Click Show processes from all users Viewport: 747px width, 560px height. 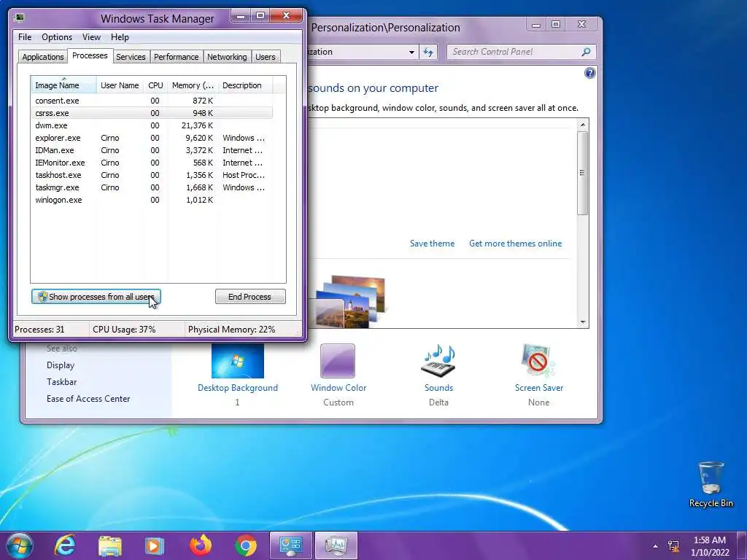coord(96,297)
